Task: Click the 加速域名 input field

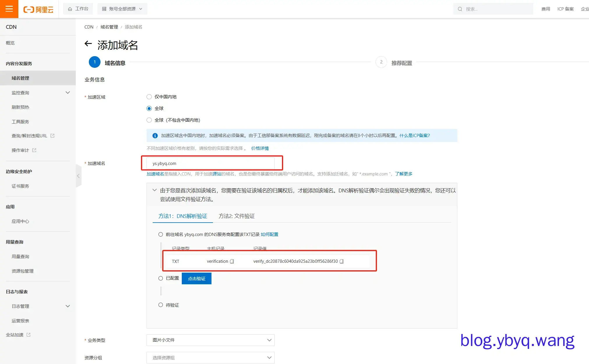Action: pos(210,163)
